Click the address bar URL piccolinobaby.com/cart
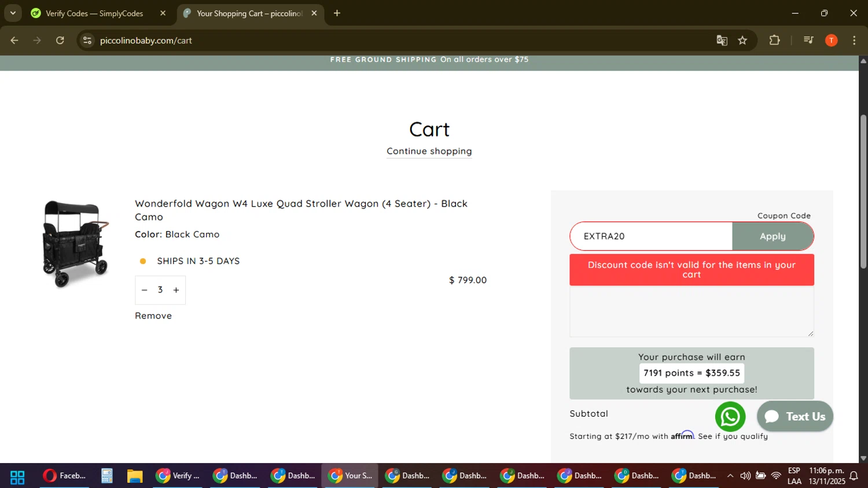Image resolution: width=868 pixels, height=488 pixels. (146, 41)
